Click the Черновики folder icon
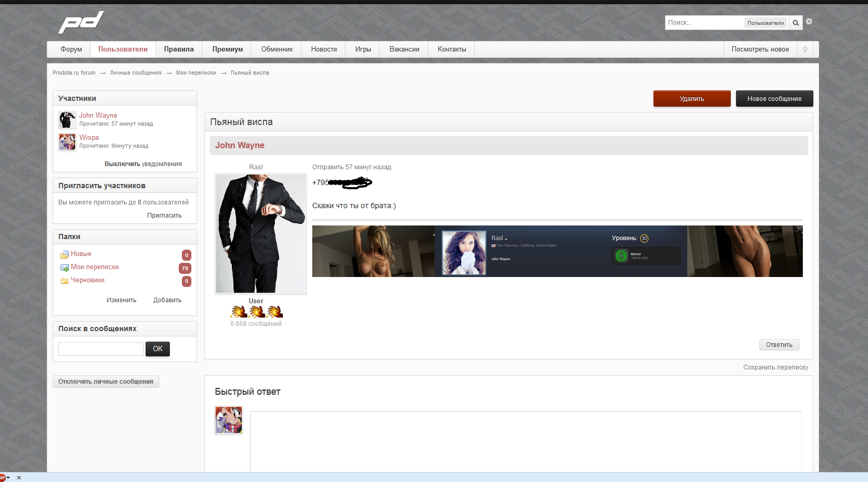 65,281
